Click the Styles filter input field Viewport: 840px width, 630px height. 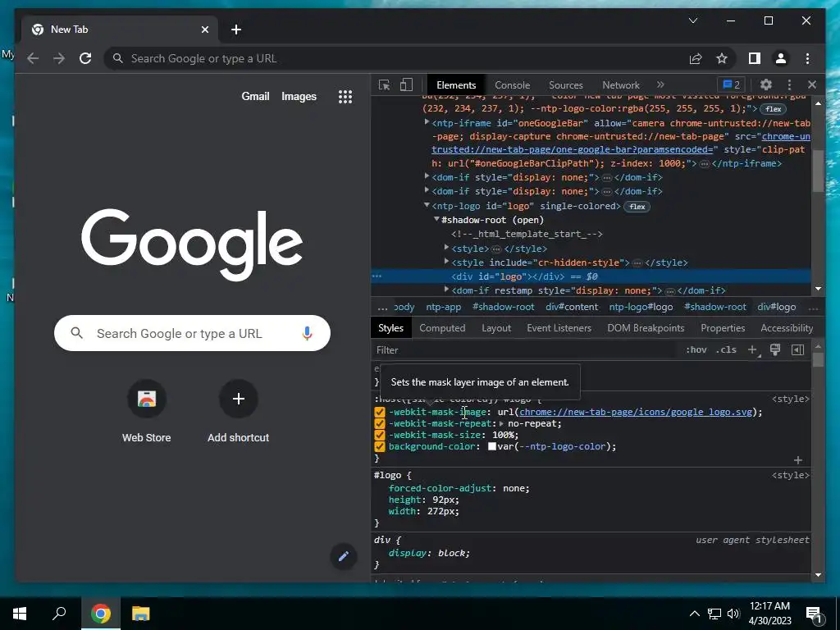525,349
